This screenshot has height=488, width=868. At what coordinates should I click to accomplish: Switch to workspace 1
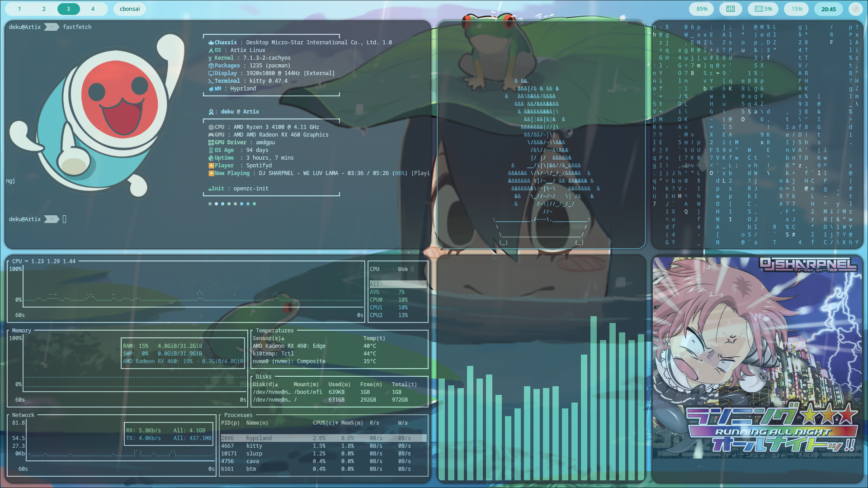(x=19, y=9)
